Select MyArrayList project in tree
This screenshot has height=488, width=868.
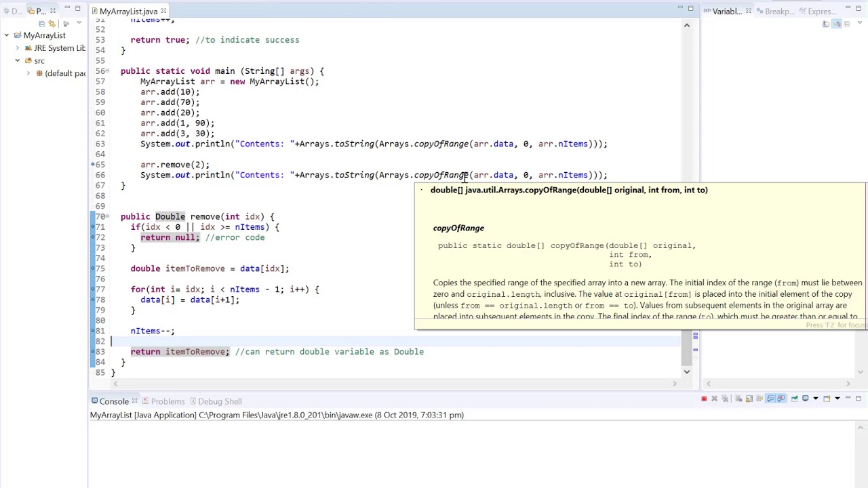(x=39, y=35)
